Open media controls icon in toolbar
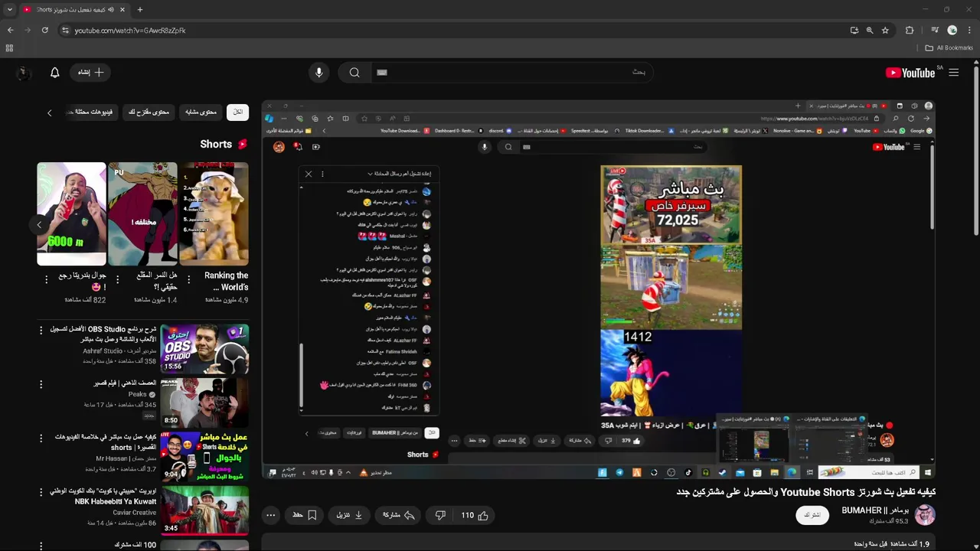Screen dimensions: 980x551 tap(935, 30)
